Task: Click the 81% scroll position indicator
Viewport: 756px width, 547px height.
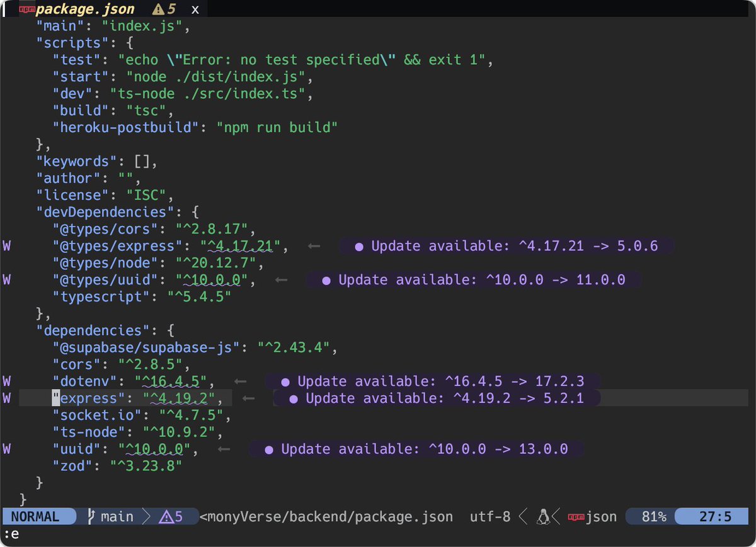Action: 654,517
